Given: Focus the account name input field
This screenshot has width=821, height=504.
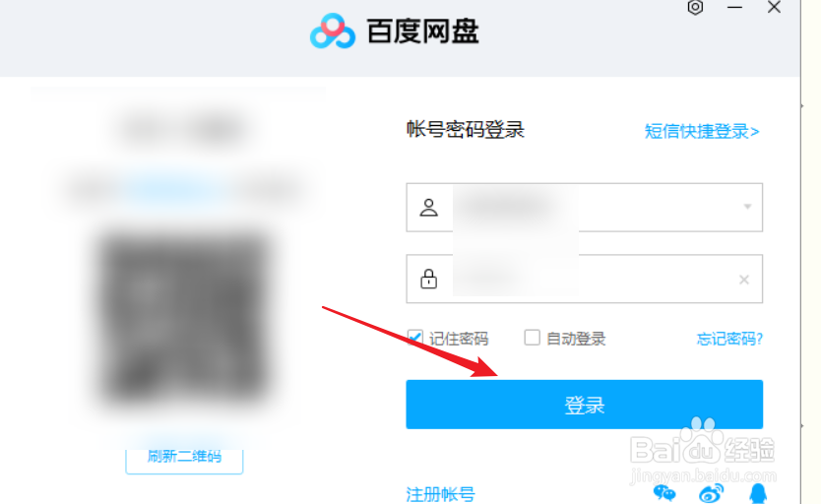Looking at the screenshot, I should 585,208.
